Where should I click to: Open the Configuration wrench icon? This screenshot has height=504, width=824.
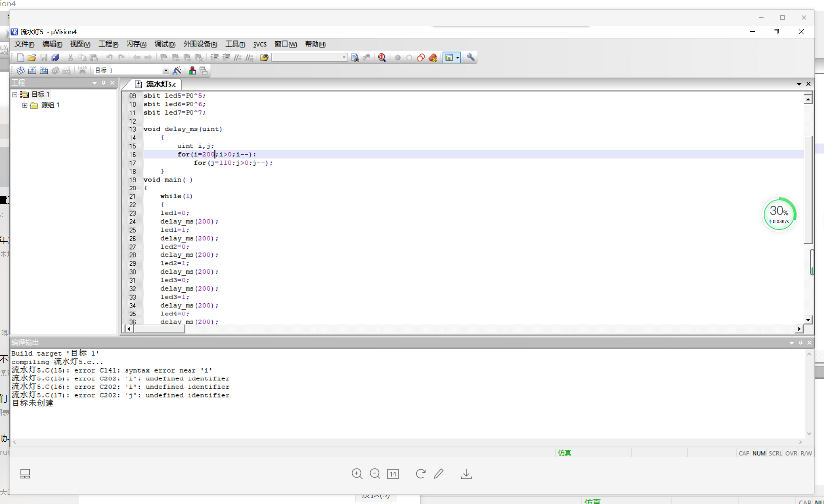[471, 58]
